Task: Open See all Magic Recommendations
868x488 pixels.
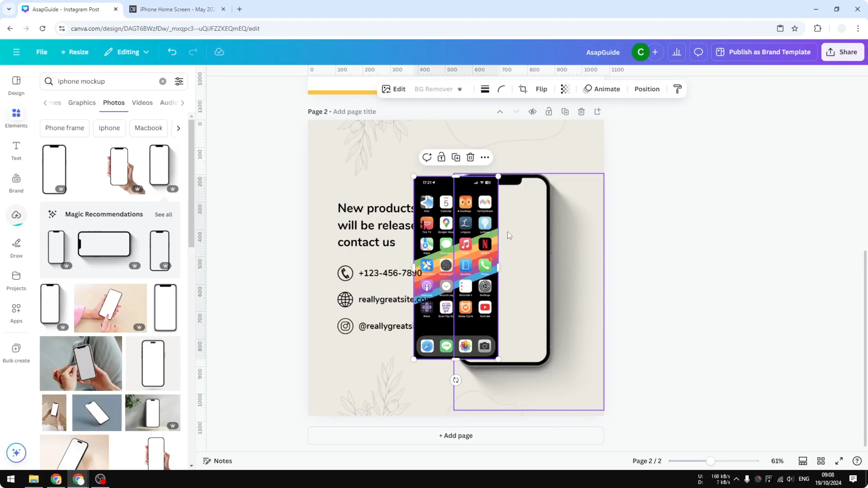Action: click(x=163, y=215)
